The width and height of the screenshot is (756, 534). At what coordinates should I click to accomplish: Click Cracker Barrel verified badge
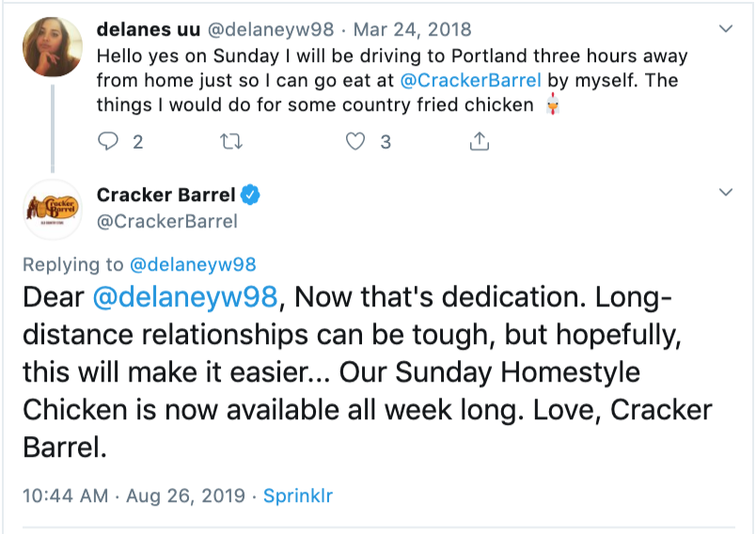pyautogui.click(x=251, y=196)
